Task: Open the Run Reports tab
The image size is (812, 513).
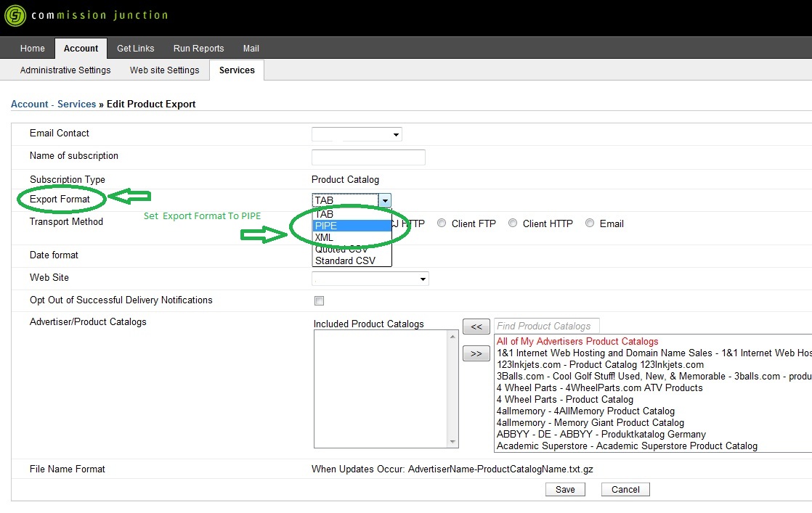Action: tap(198, 48)
